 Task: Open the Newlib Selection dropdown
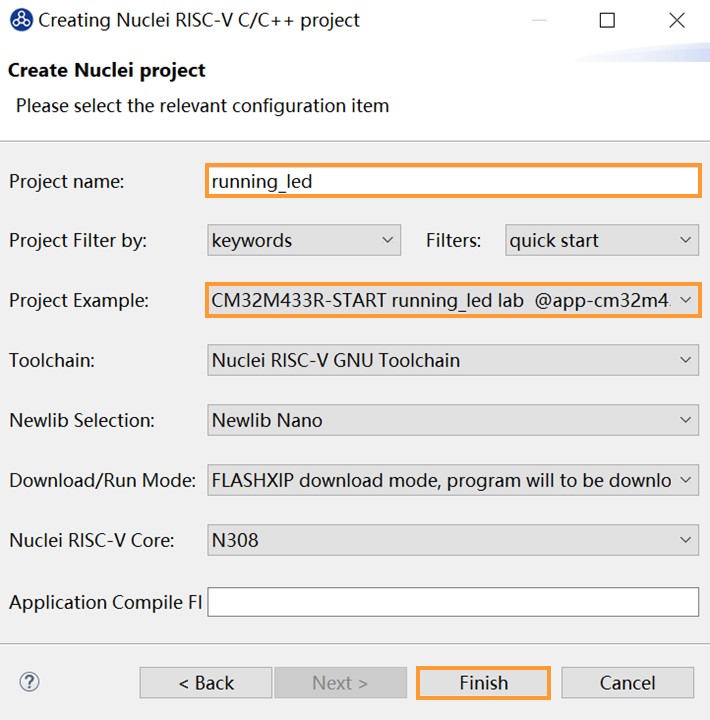tap(453, 420)
